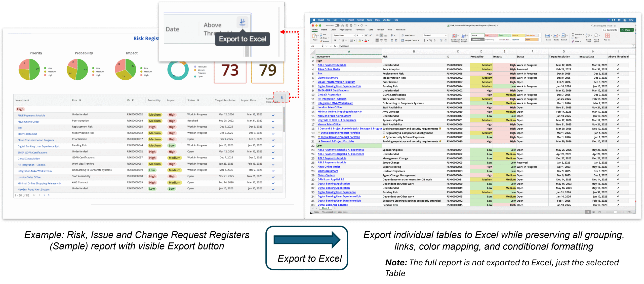This screenshot has height=284, width=644.
Task: Click the red font color A icon
Action: (366, 40)
